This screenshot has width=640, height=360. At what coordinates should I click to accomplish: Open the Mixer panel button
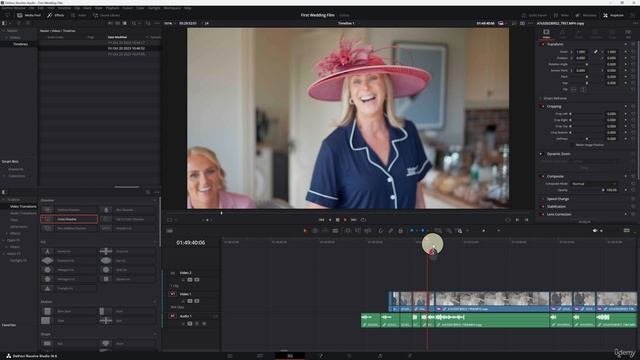(561, 15)
